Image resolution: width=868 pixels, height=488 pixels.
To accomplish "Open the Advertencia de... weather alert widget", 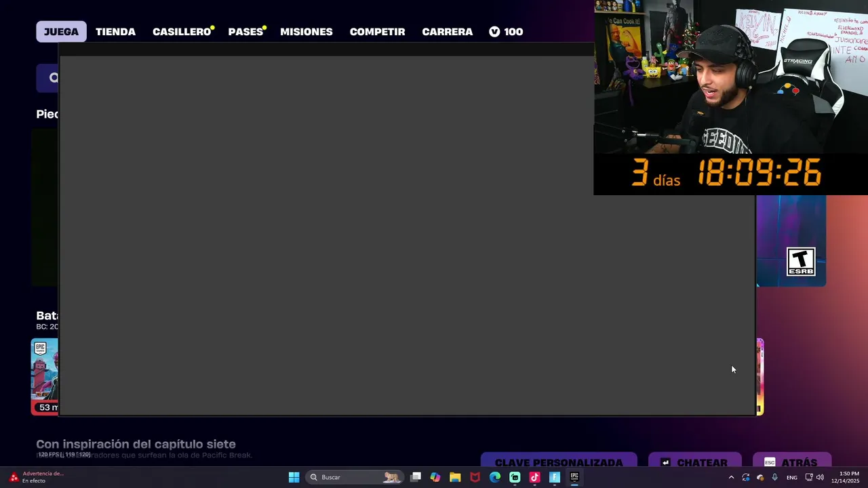I will [x=35, y=477].
